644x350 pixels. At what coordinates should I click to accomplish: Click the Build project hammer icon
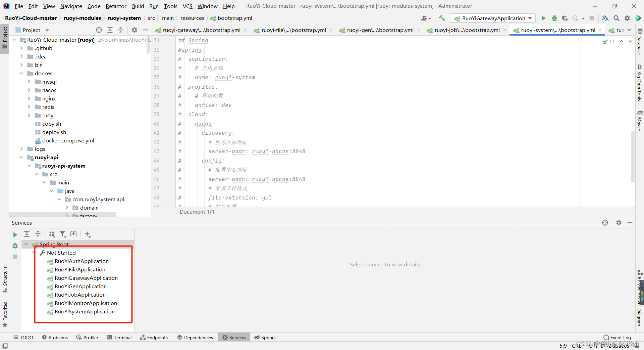coord(442,18)
